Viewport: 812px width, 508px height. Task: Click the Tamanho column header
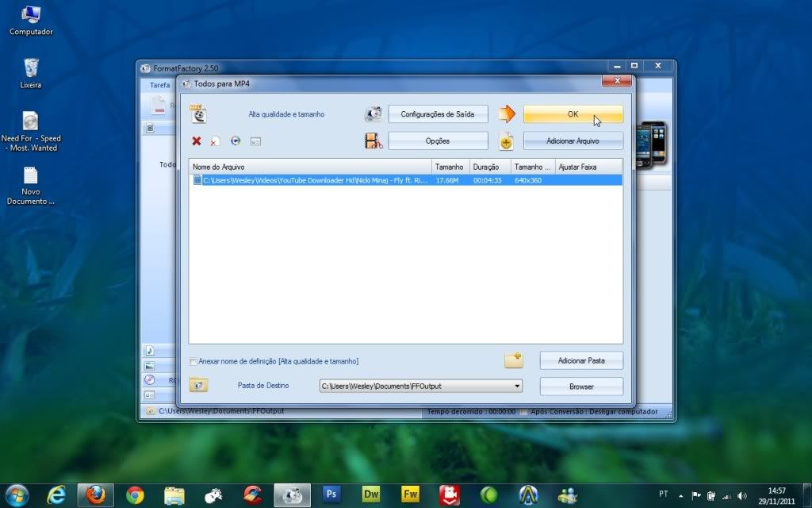pos(450,167)
